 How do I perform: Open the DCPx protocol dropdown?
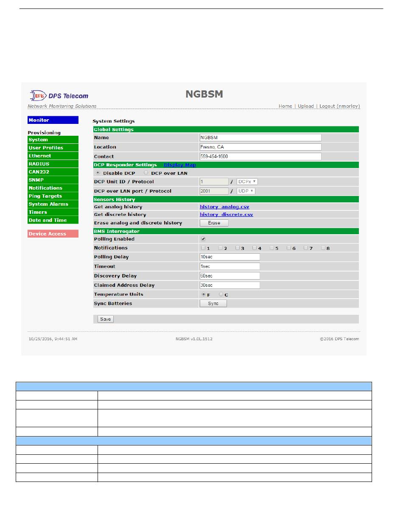point(247,182)
